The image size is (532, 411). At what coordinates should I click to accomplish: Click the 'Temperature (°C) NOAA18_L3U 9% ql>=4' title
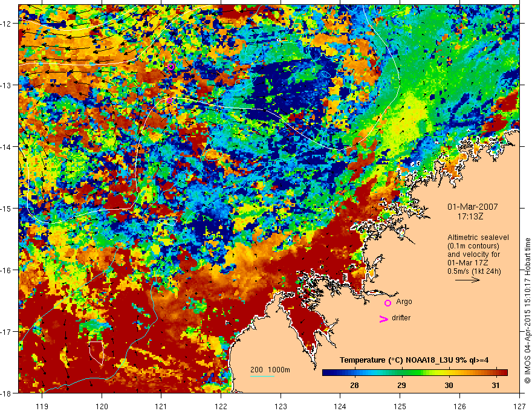click(414, 360)
